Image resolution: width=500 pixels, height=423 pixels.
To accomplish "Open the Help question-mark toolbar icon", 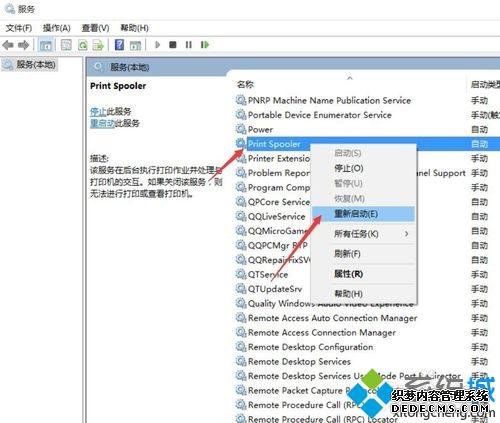I will tap(119, 45).
